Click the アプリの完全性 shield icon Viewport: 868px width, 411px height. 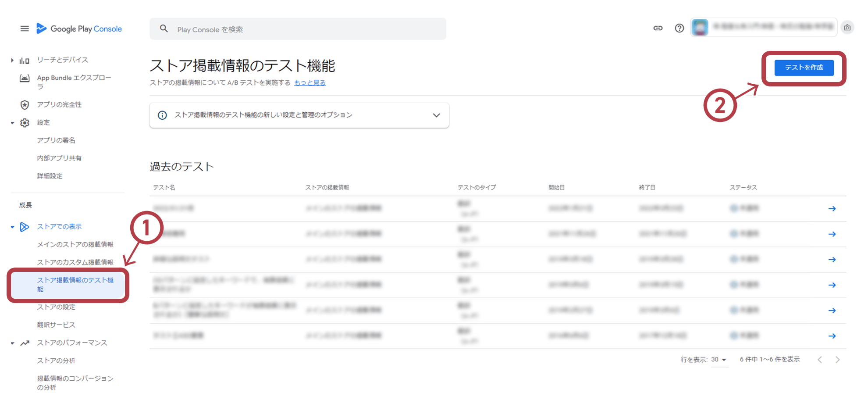(x=25, y=105)
